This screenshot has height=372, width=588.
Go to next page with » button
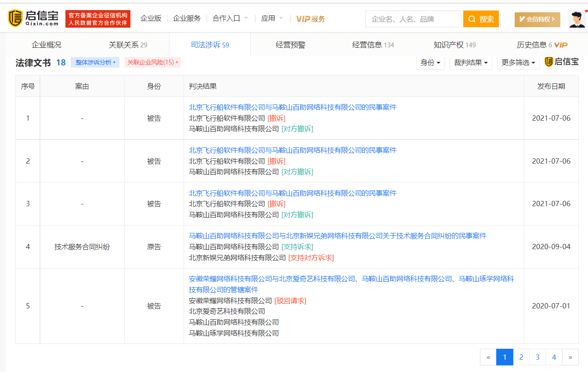point(570,357)
